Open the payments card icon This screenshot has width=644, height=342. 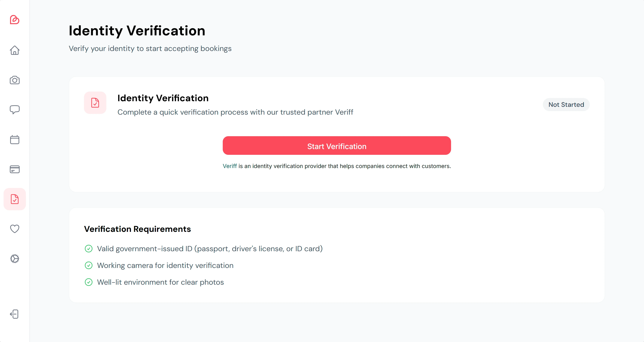tap(15, 169)
